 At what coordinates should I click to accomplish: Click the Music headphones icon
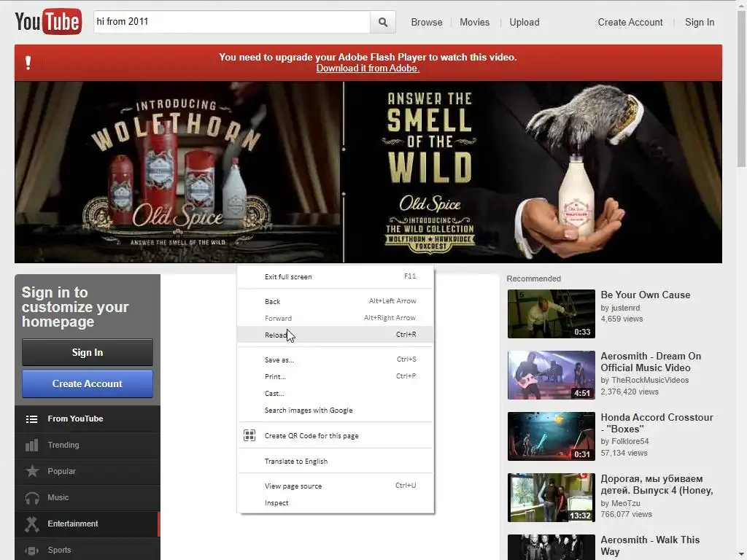(32, 497)
